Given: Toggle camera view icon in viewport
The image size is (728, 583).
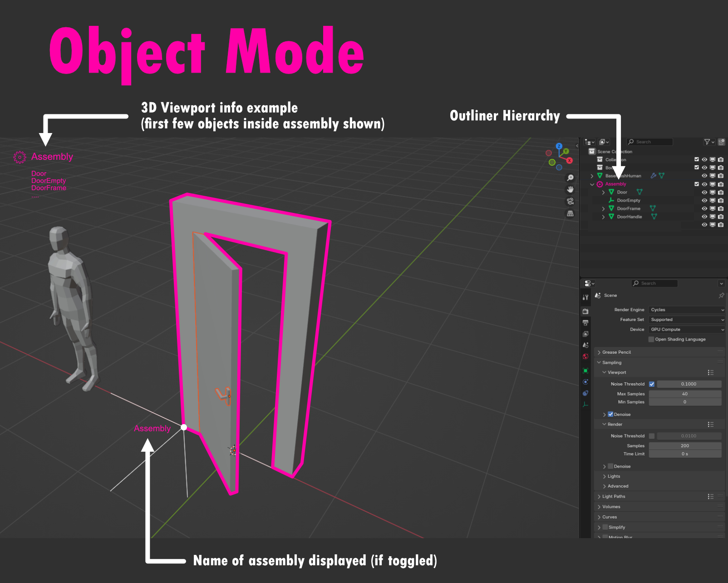Looking at the screenshot, I should pyautogui.click(x=571, y=201).
